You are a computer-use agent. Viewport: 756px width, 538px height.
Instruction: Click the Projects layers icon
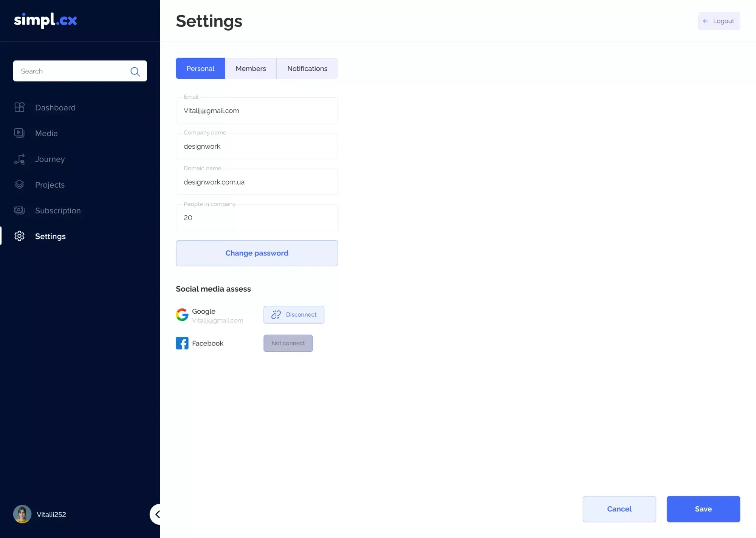coord(19,184)
